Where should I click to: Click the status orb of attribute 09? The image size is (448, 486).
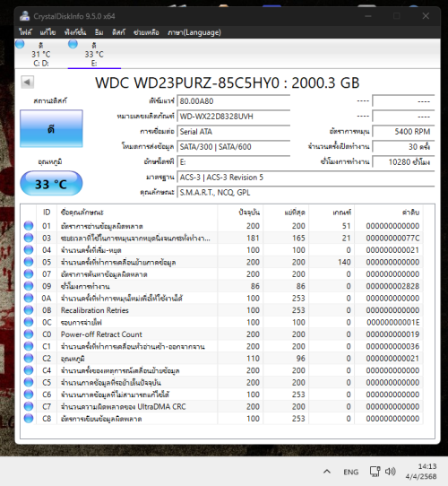(29, 286)
